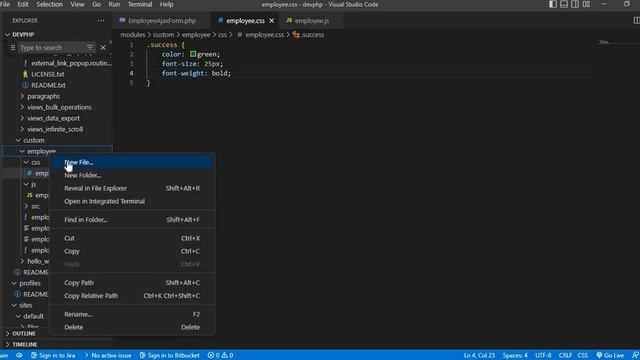This screenshot has width=640, height=360.
Task: Collapse the sites folder
Action: coord(25,305)
